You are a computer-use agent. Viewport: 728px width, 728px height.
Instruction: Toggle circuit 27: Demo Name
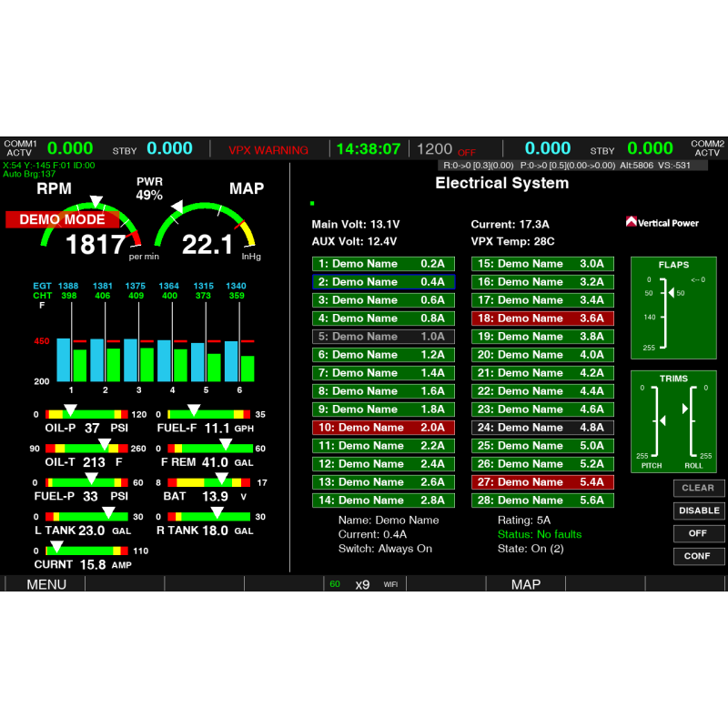point(542,481)
